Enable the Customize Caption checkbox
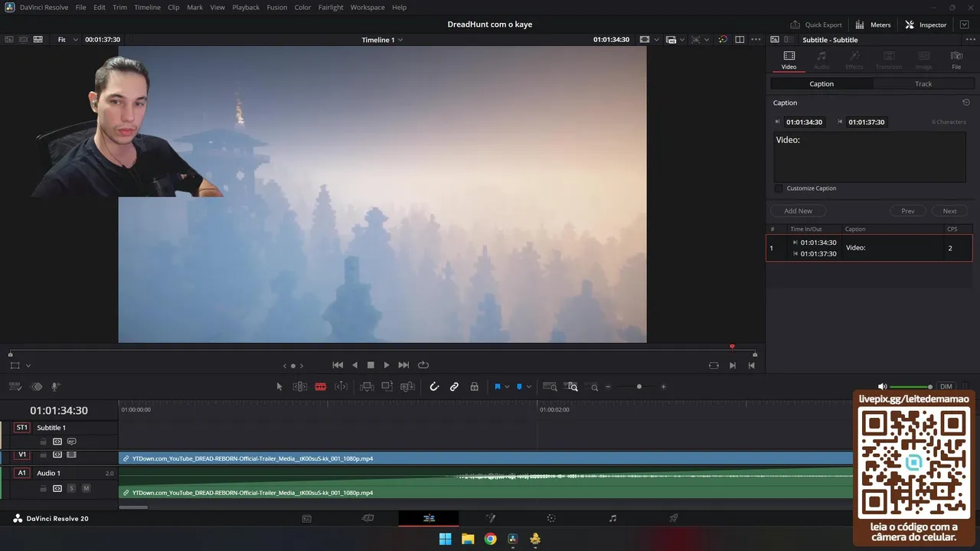The width and height of the screenshot is (980, 551). pyautogui.click(x=779, y=188)
